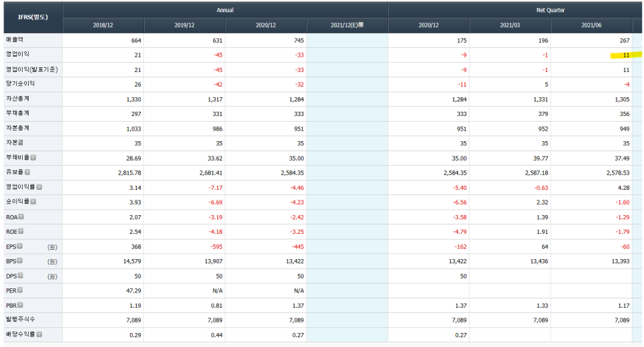The image size is (644, 347).
Task: Click the 4.28 operating margin value
Action: coord(623,188)
